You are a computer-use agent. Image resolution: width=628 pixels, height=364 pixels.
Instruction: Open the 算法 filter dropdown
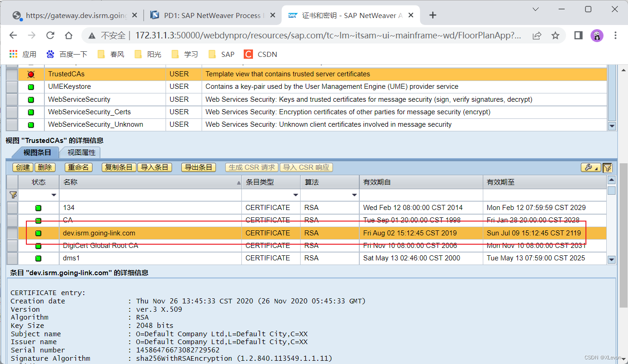point(354,195)
